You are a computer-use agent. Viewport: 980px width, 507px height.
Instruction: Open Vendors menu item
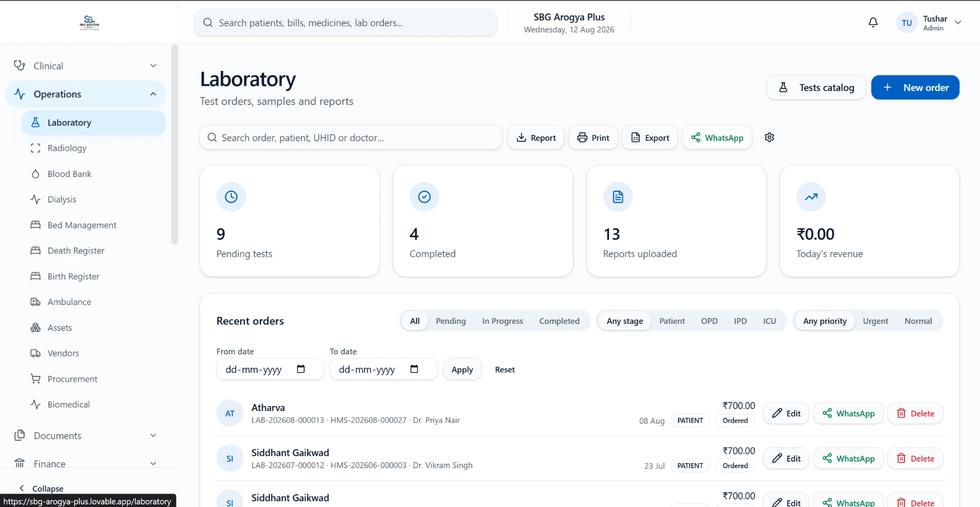tap(94, 353)
